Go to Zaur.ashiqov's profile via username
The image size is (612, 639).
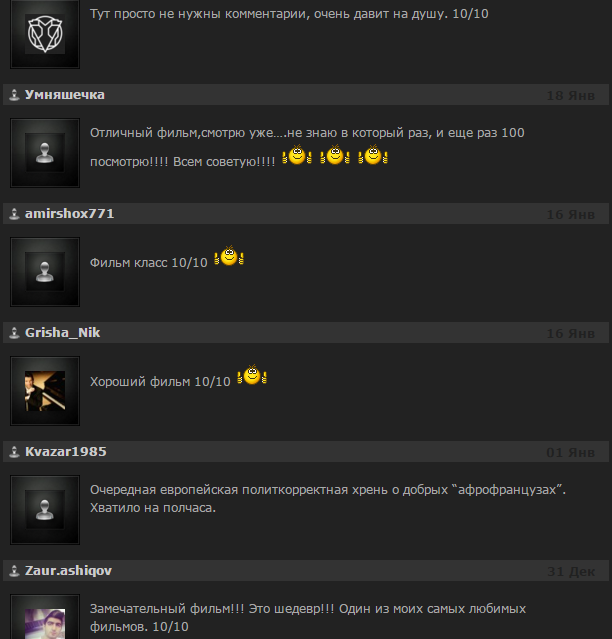pos(68,571)
